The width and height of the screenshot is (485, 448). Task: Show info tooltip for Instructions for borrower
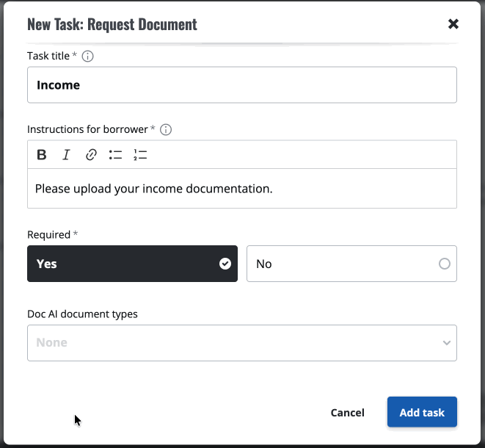click(x=166, y=129)
